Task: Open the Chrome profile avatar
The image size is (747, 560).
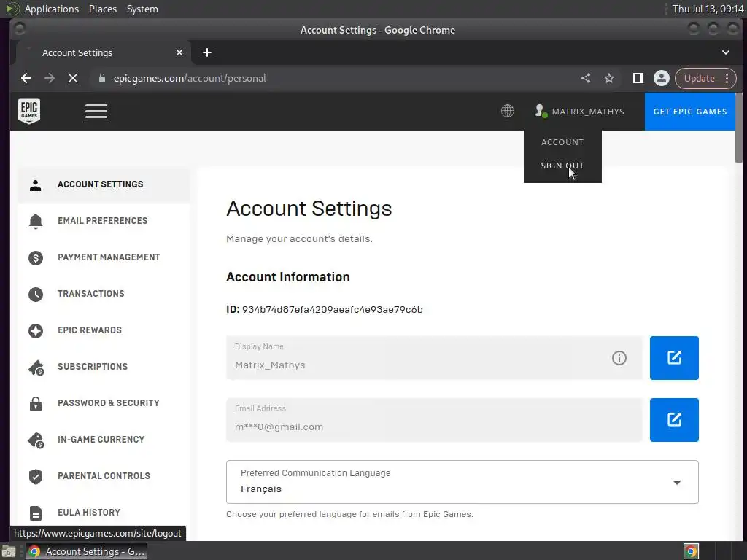Action: click(661, 78)
